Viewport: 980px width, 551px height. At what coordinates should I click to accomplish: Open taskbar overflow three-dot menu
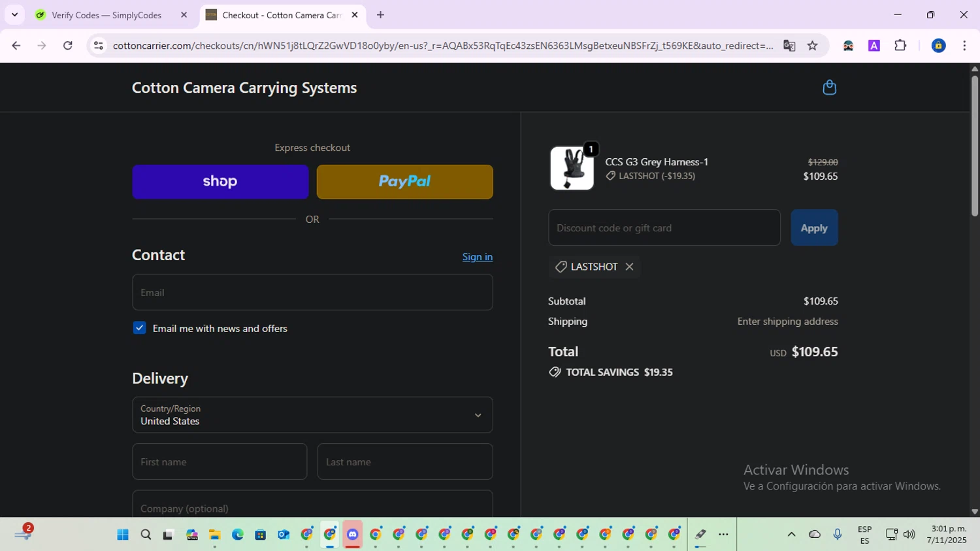[723, 535]
